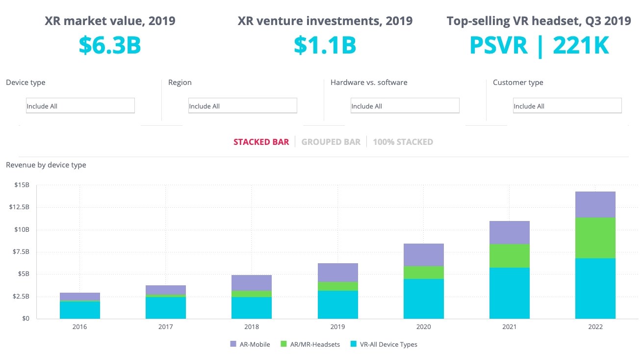Image resolution: width=644 pixels, height=358 pixels.
Task: Select the 2020 VR cyan bar segment
Action: point(424,299)
